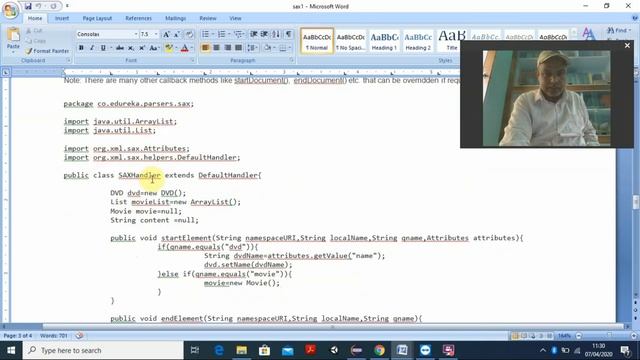Image resolution: width=640 pixels, height=360 pixels.
Task: Apply the yellow text highlight color
Action: tap(168, 48)
